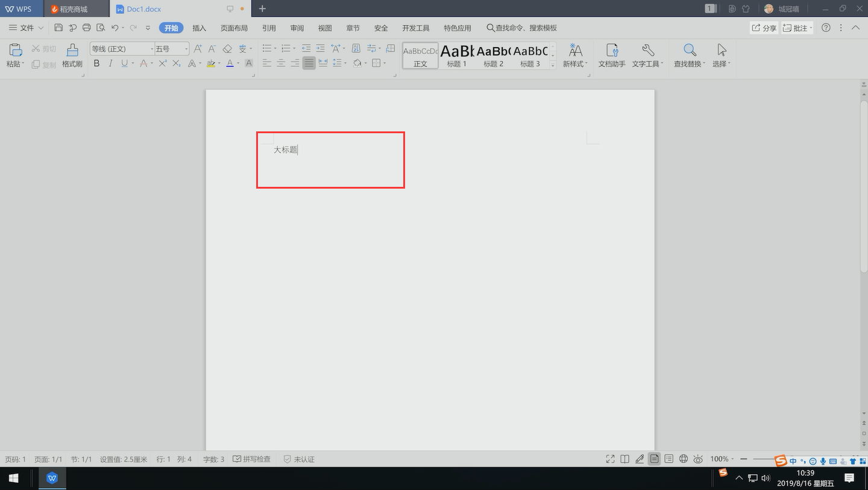Screen dimensions: 868x490
Task: Toggle spell check (拼写检查) in status bar
Action: point(251,459)
